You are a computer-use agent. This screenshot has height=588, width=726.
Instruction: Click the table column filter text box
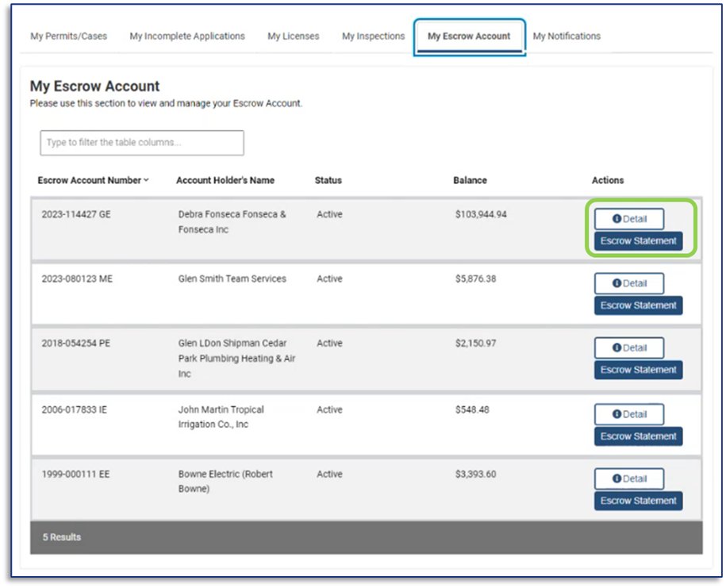coord(142,143)
